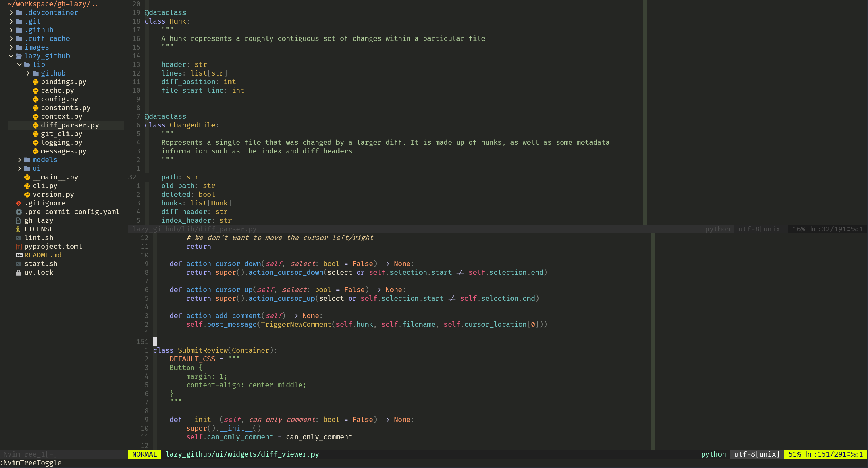Click Python icon beside cache.py
The height and width of the screenshot is (468, 868).
(36, 91)
